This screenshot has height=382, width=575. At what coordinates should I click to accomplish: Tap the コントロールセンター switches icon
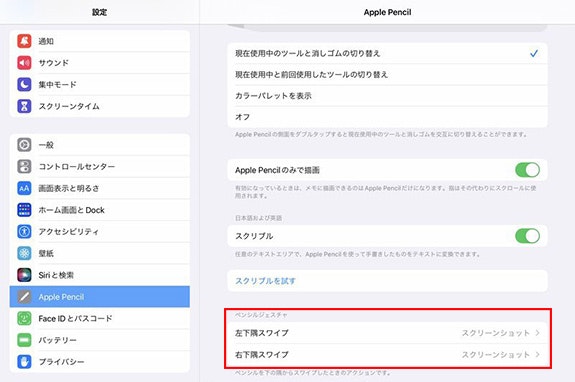(x=24, y=166)
